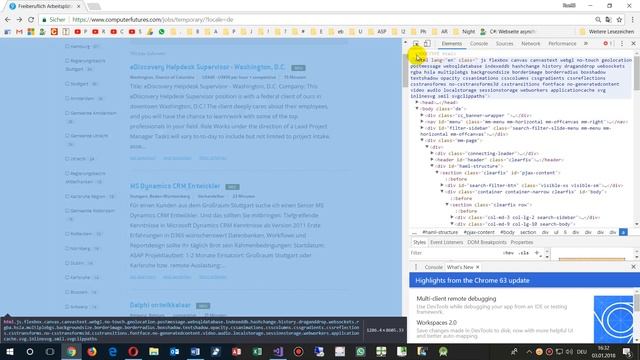Select the highlighted a breadcrumb item
The image size is (640, 360).
623,232
